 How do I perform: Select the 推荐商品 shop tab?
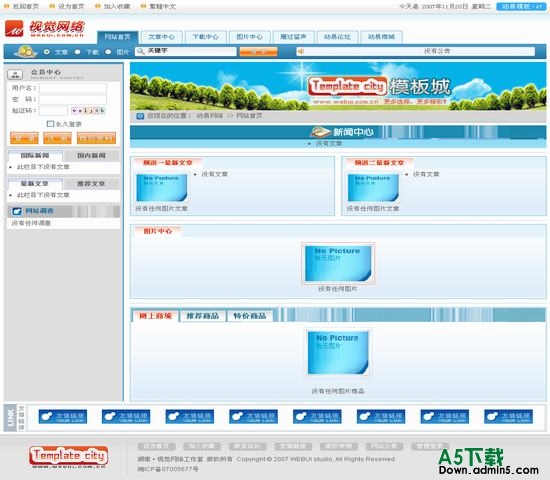[x=202, y=316]
